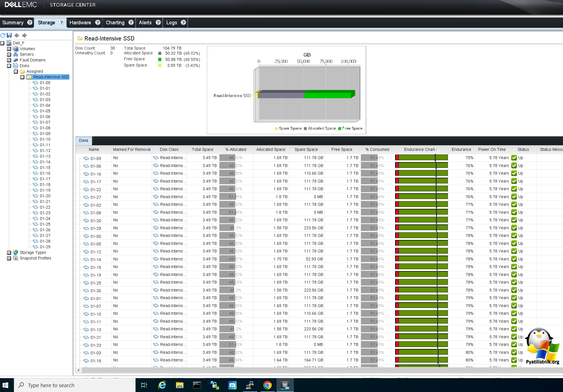This screenshot has width=563, height=392.
Task: Open help icon next to Storage
Action: (x=61, y=22)
